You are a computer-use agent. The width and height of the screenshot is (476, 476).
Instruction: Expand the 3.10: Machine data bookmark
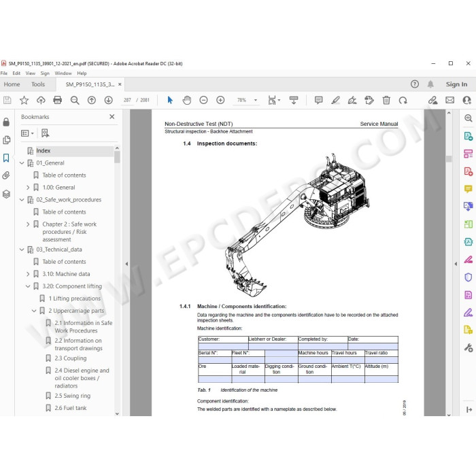[28, 274]
